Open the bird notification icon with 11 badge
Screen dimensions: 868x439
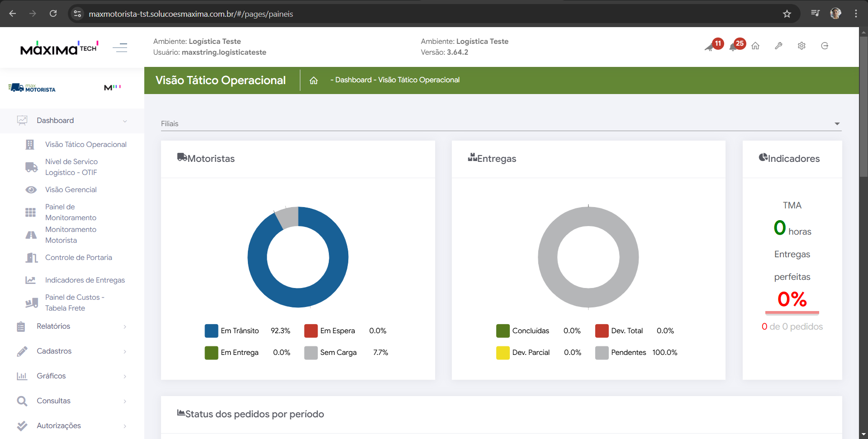pos(710,46)
